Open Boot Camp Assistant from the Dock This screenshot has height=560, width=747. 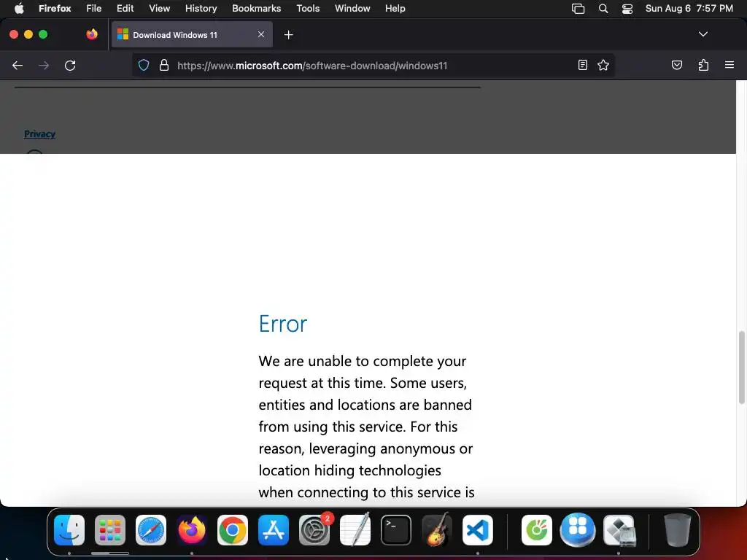click(x=619, y=530)
